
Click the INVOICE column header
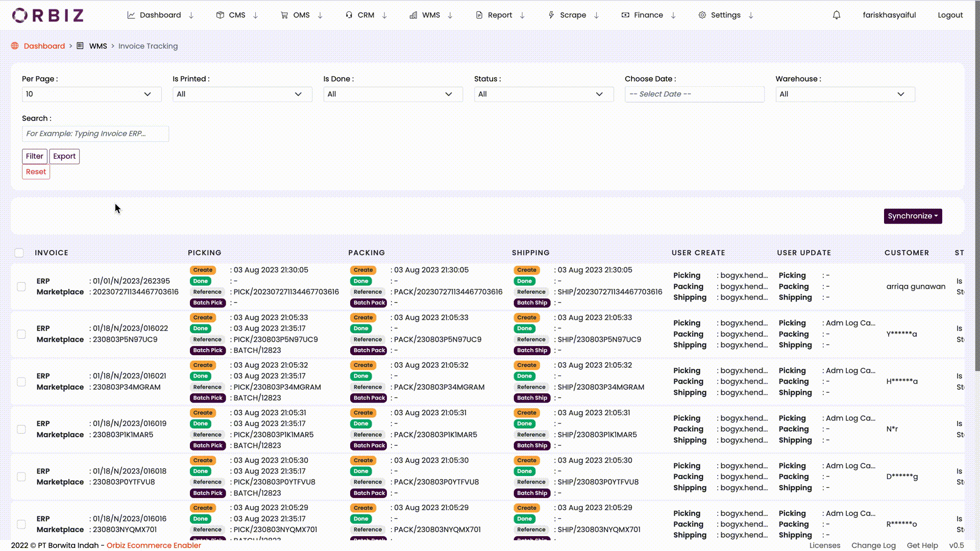click(x=52, y=253)
